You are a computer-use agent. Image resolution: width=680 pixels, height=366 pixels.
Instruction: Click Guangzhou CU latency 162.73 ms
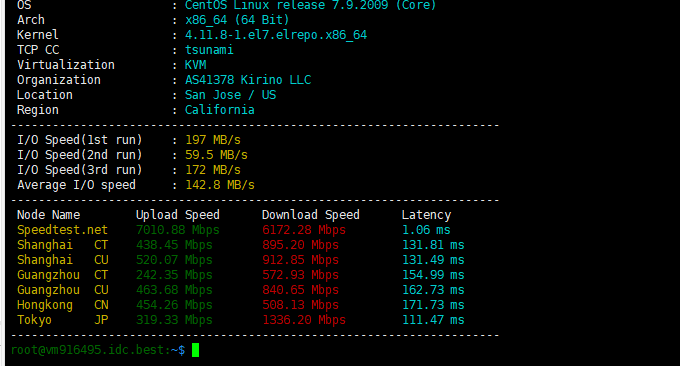pyautogui.click(x=433, y=290)
